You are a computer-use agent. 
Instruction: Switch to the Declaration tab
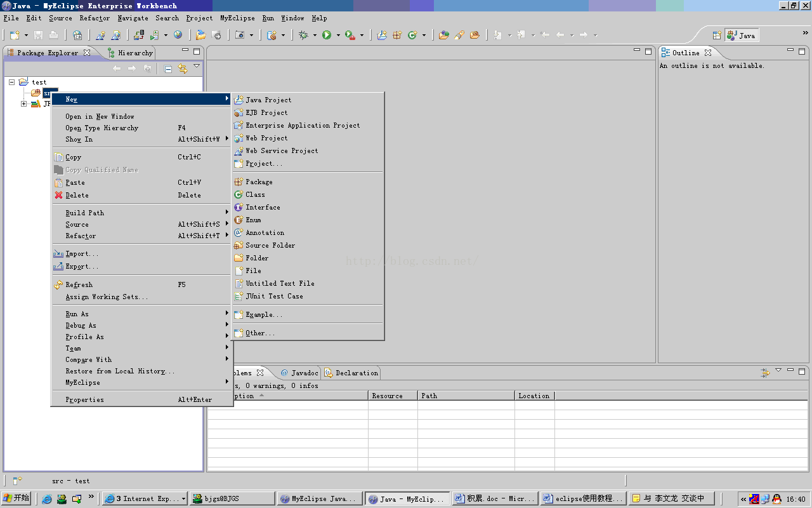tap(351, 373)
